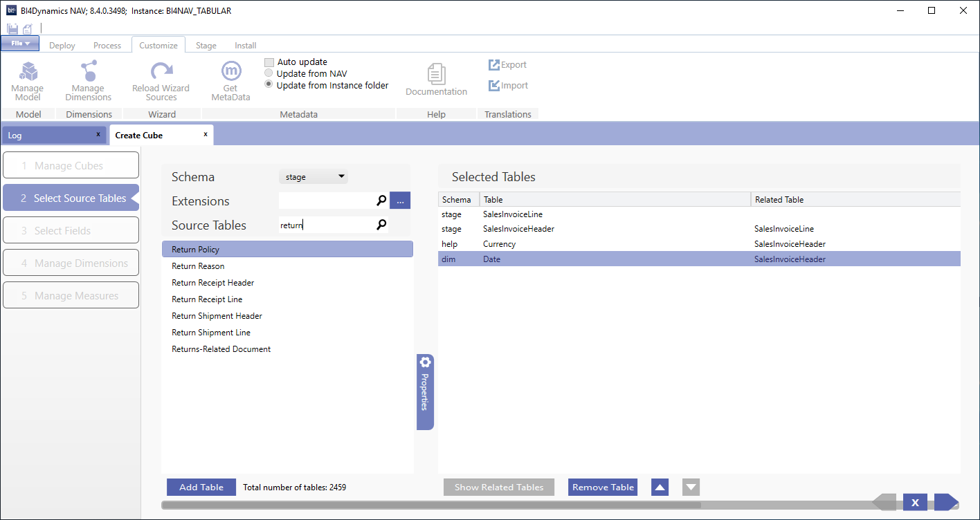Import translations
Viewport: 980px width, 520px height.
pyautogui.click(x=508, y=86)
